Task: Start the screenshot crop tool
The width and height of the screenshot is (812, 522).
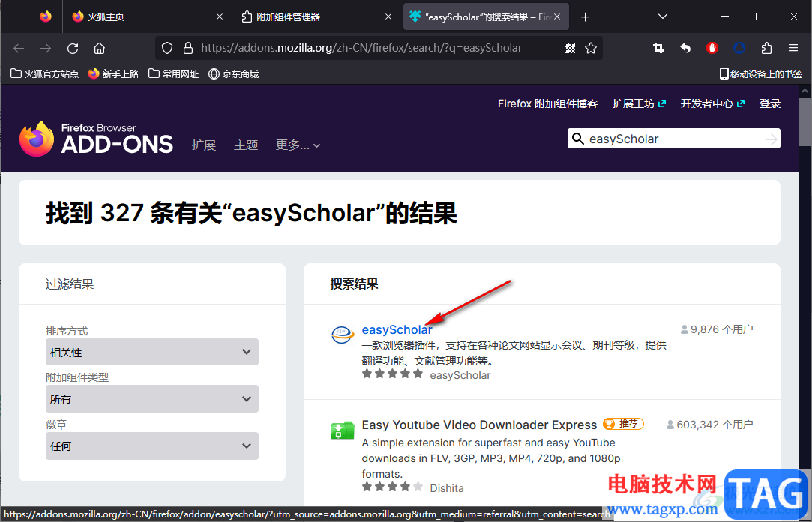Action: tap(658, 48)
